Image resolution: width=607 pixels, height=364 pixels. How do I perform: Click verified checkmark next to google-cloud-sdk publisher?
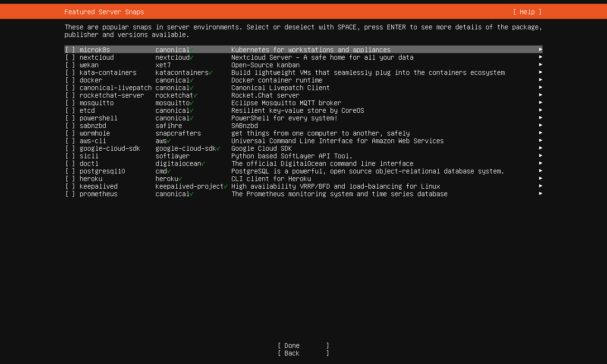(218, 148)
